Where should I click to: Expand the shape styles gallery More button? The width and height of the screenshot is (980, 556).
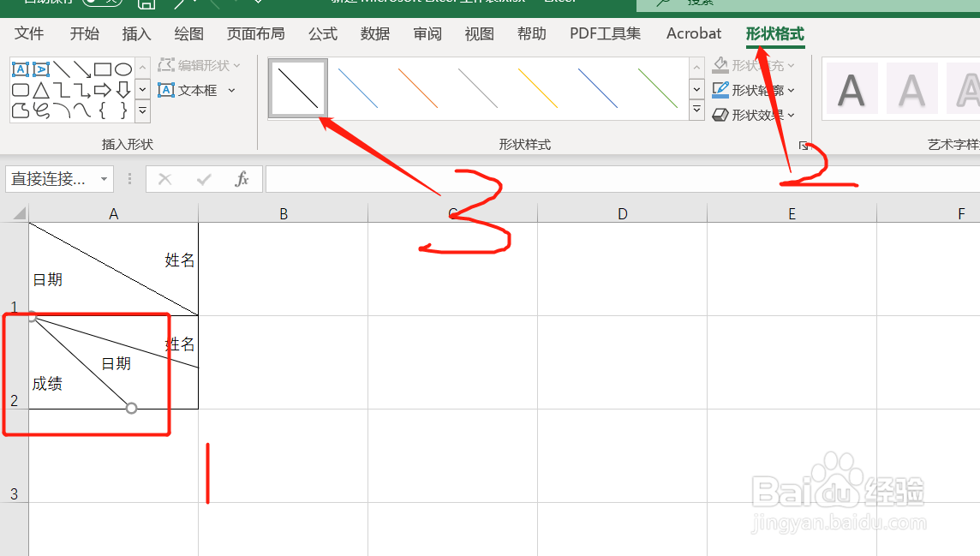[x=696, y=110]
